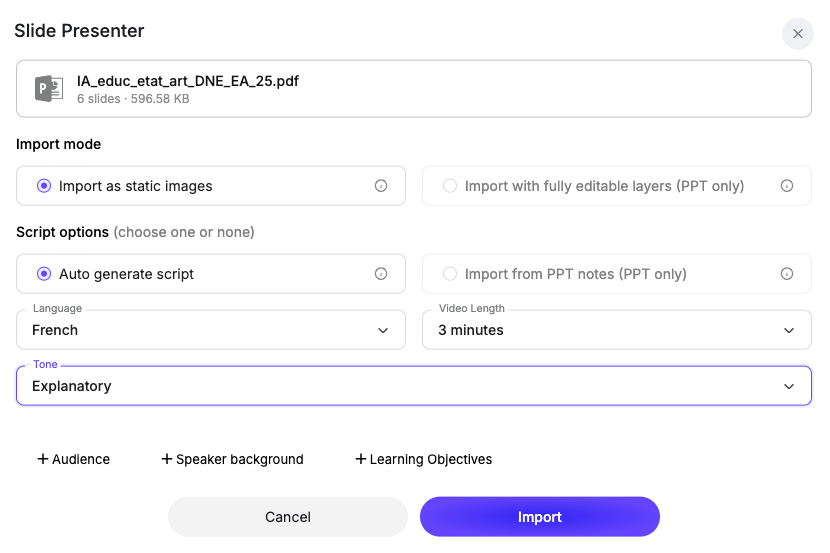Select Import with fully editable layers option
The width and height of the screenshot is (830, 553).
(x=450, y=186)
